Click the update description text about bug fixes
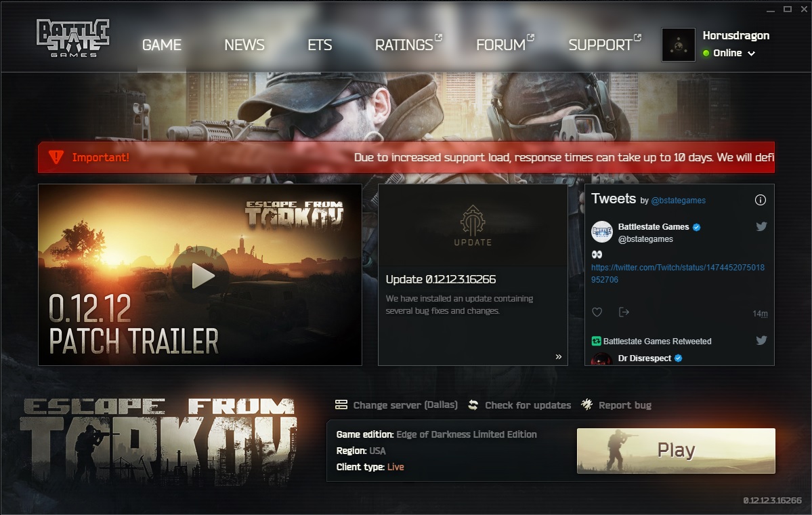 coord(459,305)
